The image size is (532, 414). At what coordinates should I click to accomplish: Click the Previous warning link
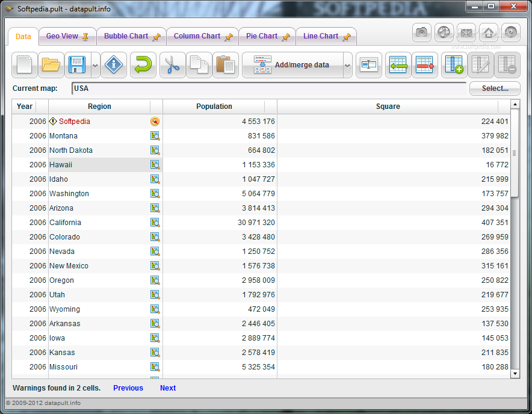tap(128, 388)
